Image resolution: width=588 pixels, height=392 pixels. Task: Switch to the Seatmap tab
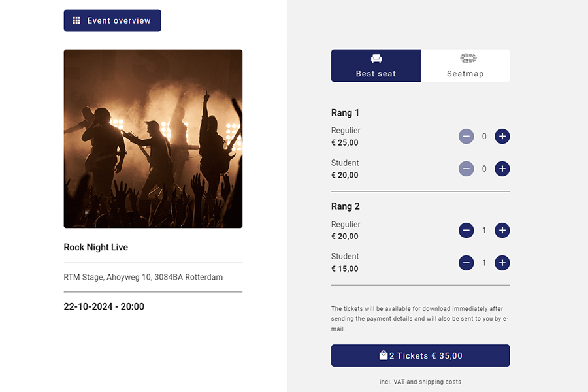(465, 66)
